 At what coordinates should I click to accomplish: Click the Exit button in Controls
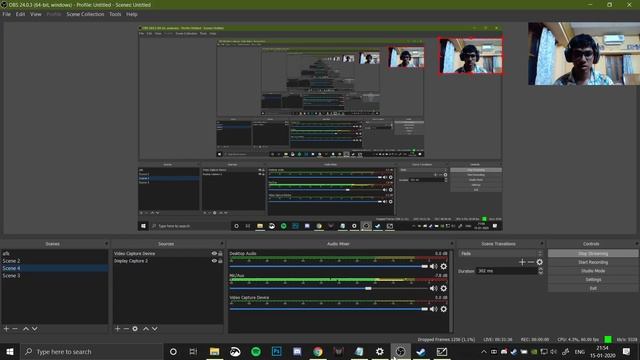coord(593,288)
